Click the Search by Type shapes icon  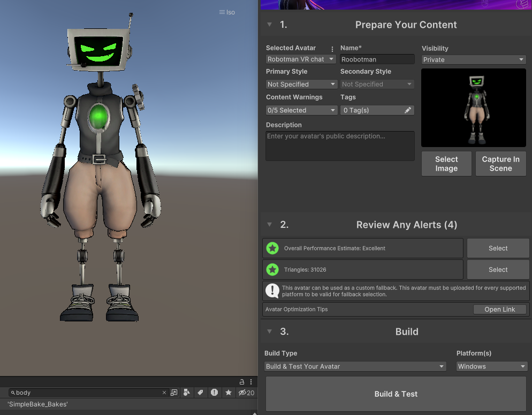pyautogui.click(x=187, y=393)
